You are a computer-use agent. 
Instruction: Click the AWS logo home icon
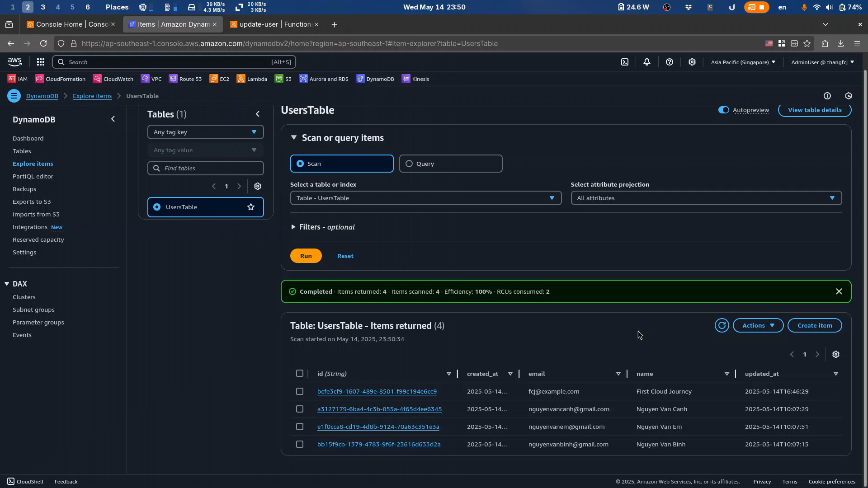pyautogui.click(x=14, y=62)
